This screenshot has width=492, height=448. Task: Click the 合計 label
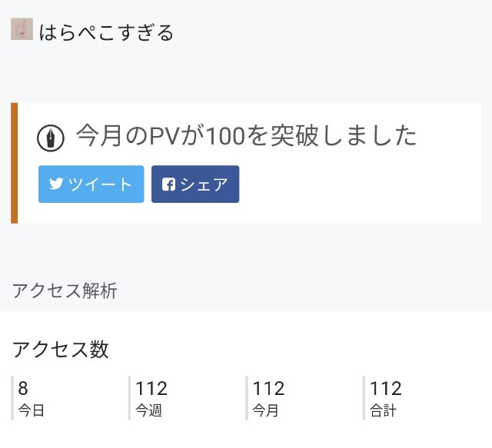[x=383, y=410]
